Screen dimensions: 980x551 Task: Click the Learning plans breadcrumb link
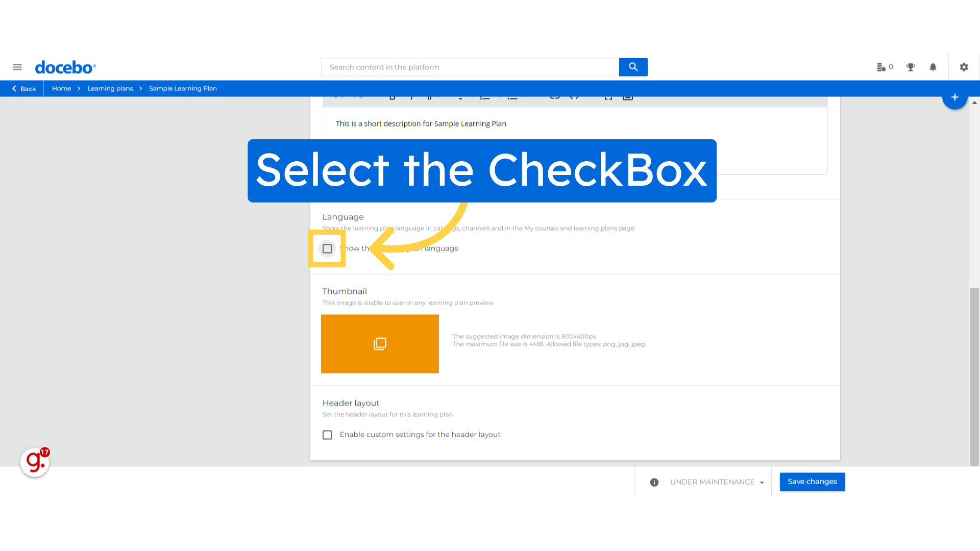[110, 87]
